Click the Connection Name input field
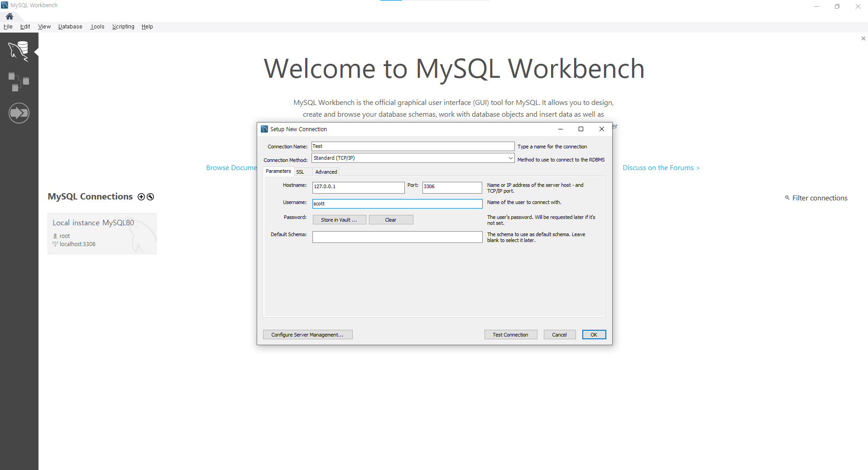Screen dimensions: 868x470 coord(413,146)
